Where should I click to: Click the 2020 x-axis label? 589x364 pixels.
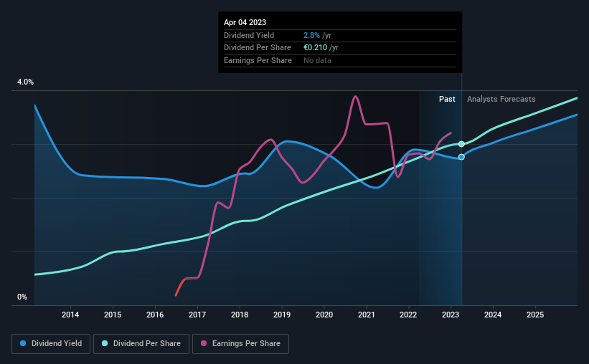coord(324,315)
